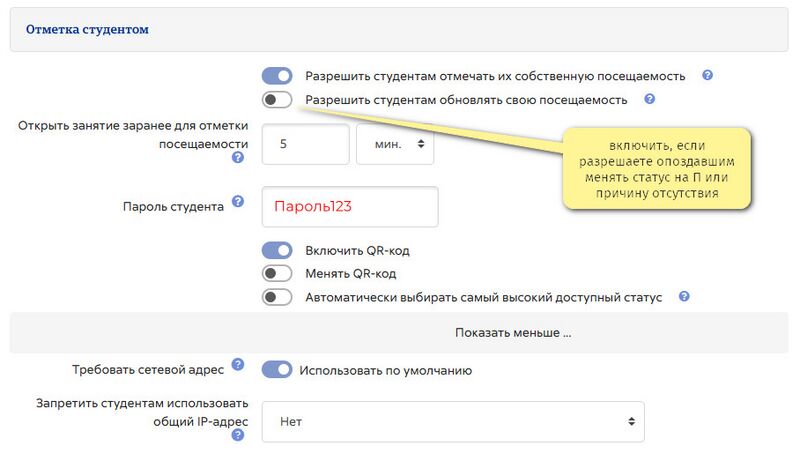Image resolution: width=800 pixels, height=461 pixels.
Task: Toggle 'Автоматически выбирать самый высокий доступный статус'
Action: coord(277,297)
